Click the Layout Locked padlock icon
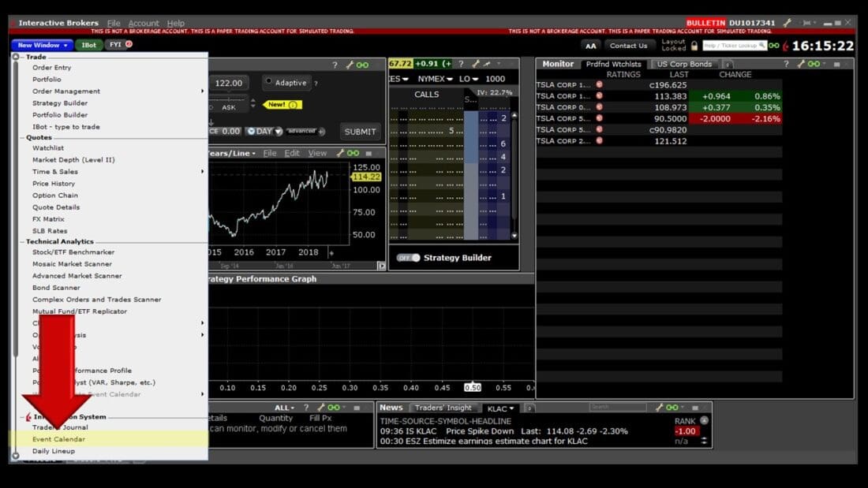This screenshot has height=488, width=868. tap(694, 46)
